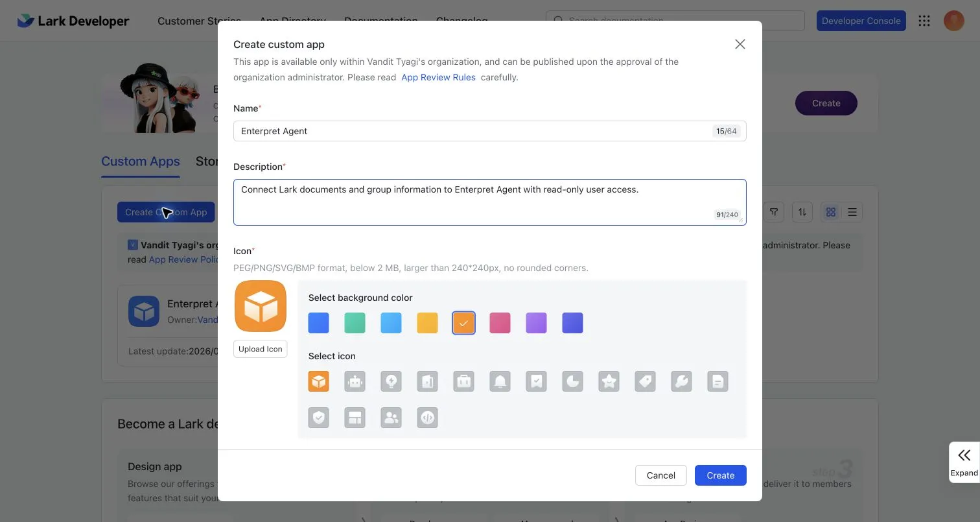Pick the price tag icon option
The image size is (980, 522).
point(646,381)
